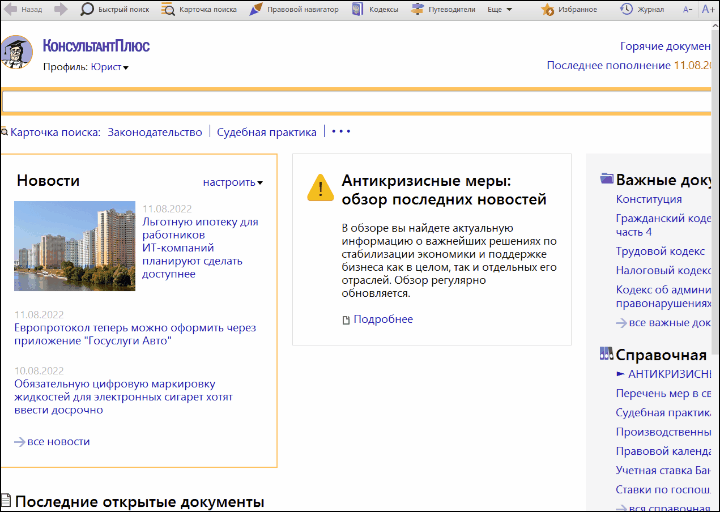Open АНТИКРИЗИСНЫЕ reference link

point(669,374)
